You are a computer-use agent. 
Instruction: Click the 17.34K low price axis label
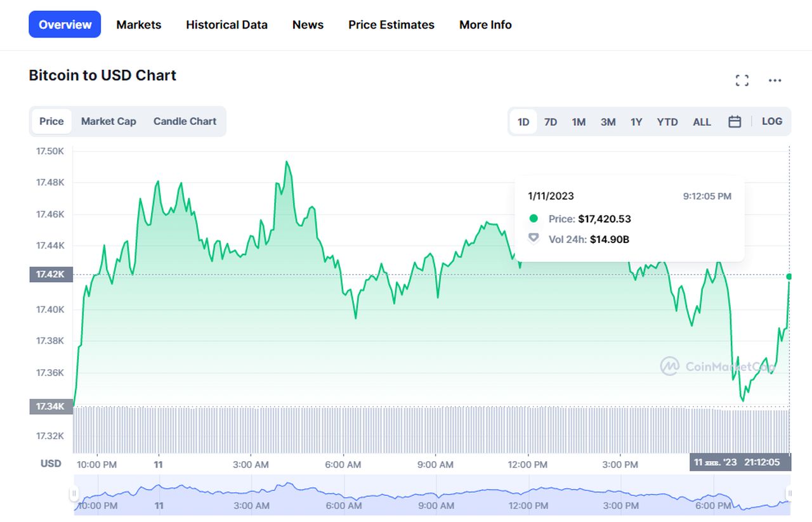[x=51, y=407]
